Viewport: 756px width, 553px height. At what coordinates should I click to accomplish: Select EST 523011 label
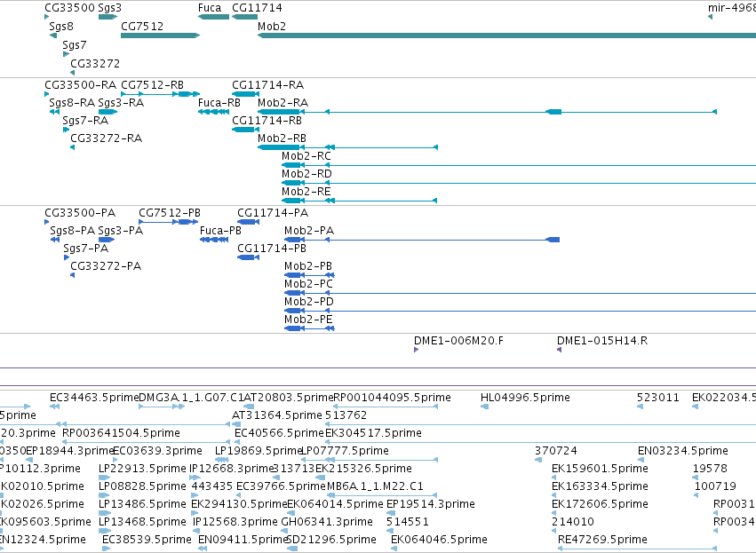pos(658,398)
